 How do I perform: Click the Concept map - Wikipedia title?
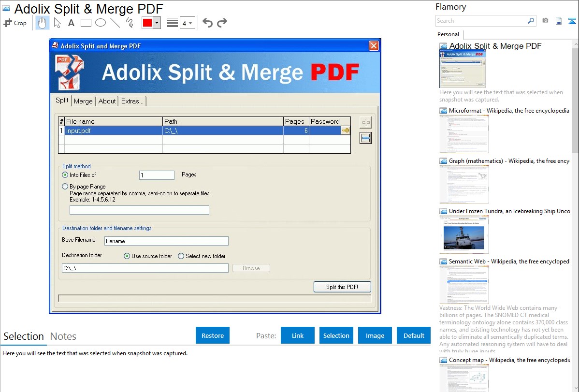click(509, 360)
